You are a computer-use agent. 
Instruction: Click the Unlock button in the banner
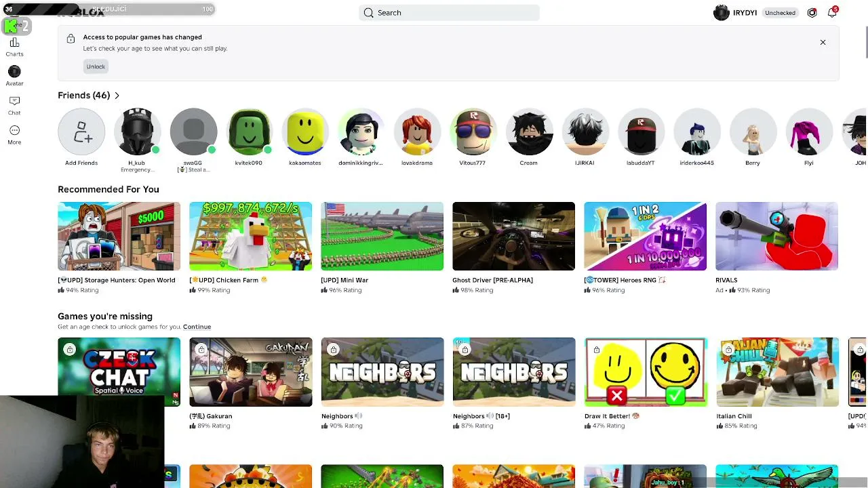click(96, 66)
